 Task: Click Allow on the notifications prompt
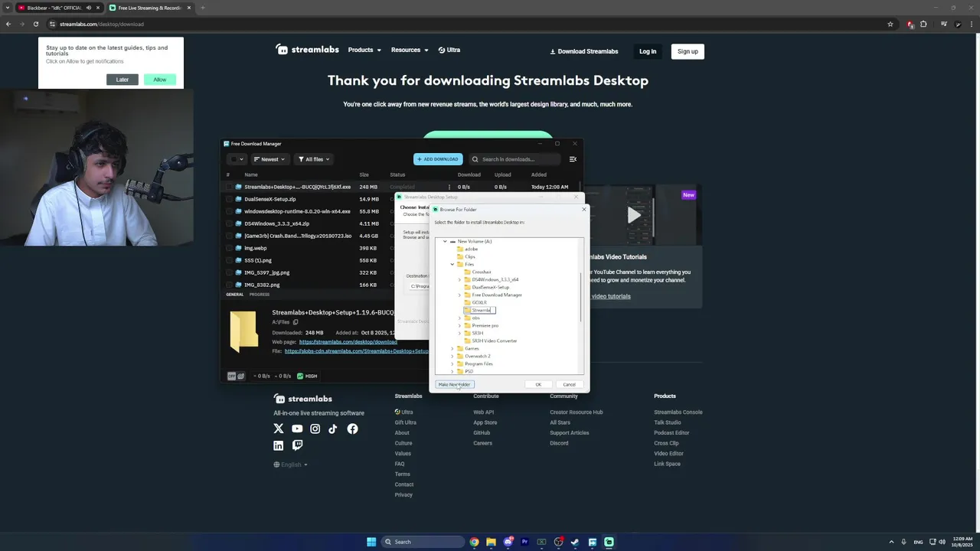[x=159, y=80]
